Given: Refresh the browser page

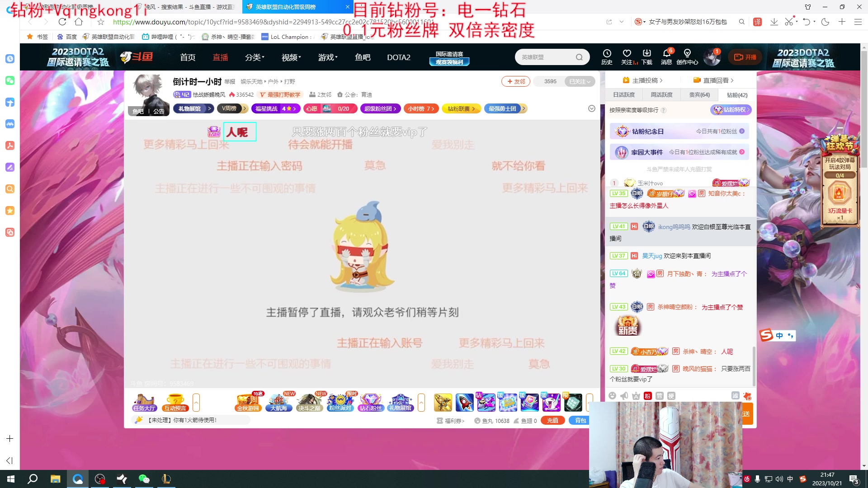Looking at the screenshot, I should [62, 22].
